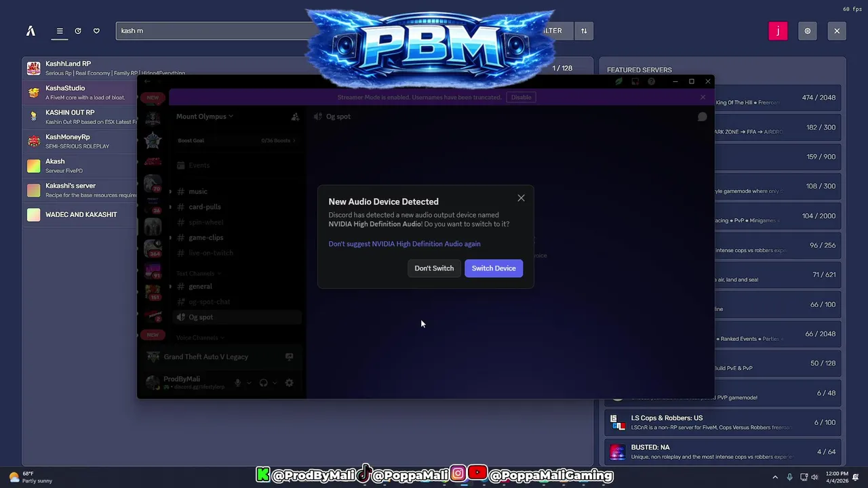Click the taskbar microphone tray icon

pyautogui.click(x=789, y=477)
